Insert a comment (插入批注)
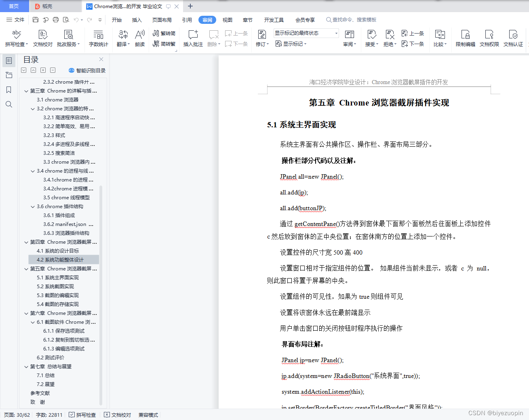The height and width of the screenshot is (420, 529). click(193, 38)
